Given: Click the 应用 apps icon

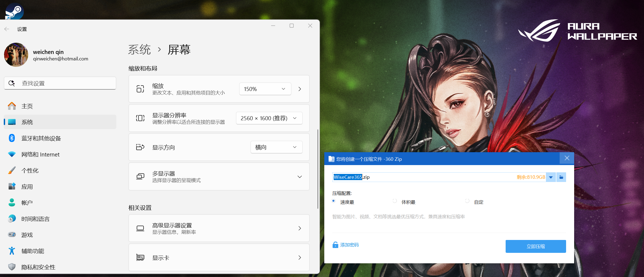Looking at the screenshot, I should pyautogui.click(x=12, y=186).
